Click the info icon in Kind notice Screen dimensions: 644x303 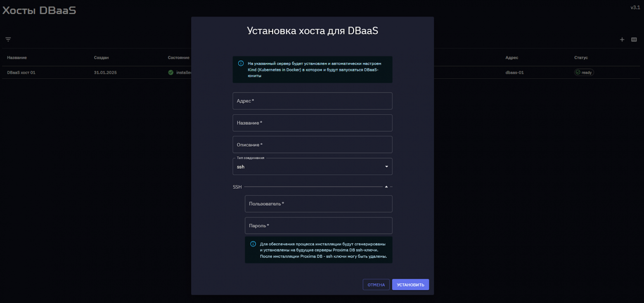tap(241, 64)
